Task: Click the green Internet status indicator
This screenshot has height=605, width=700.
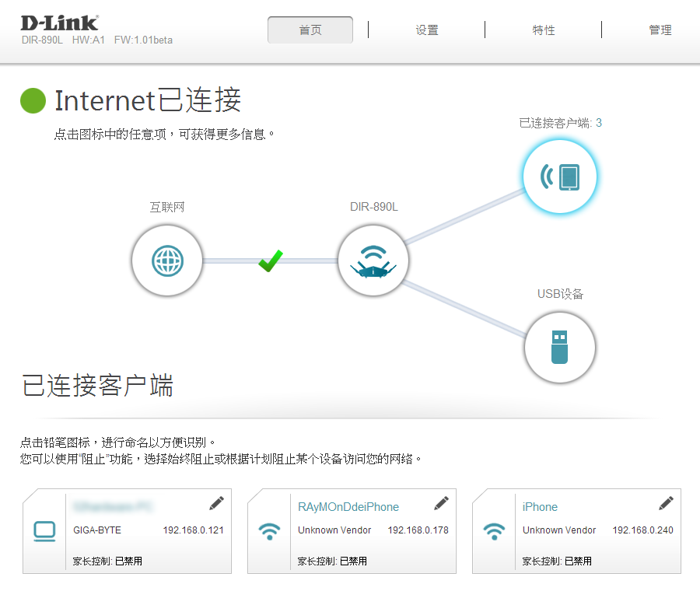Action: 33,100
